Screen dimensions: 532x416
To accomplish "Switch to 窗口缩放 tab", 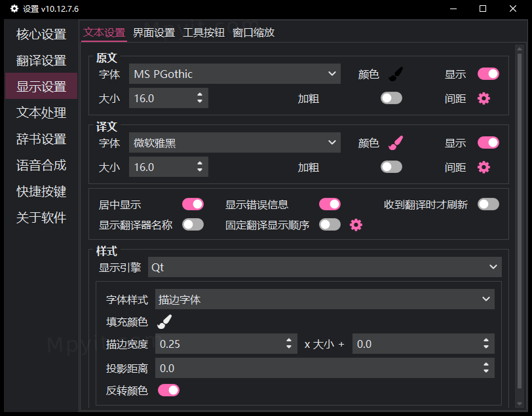I will [x=254, y=33].
